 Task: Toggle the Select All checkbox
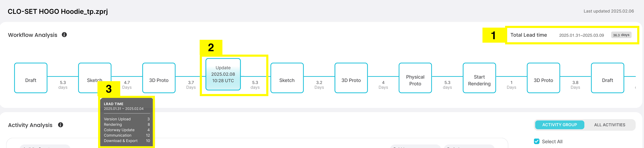[537, 141]
